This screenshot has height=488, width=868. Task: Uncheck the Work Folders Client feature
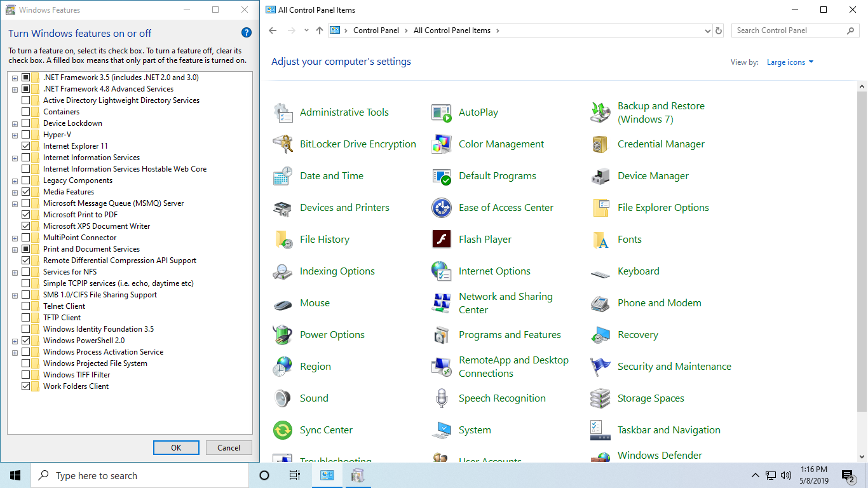pyautogui.click(x=26, y=386)
